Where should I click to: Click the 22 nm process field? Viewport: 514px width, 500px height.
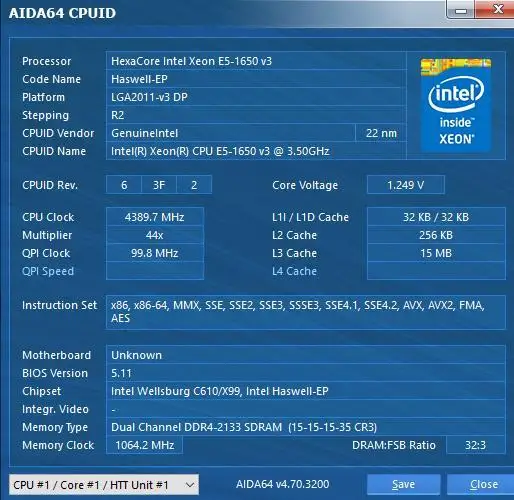click(x=381, y=133)
